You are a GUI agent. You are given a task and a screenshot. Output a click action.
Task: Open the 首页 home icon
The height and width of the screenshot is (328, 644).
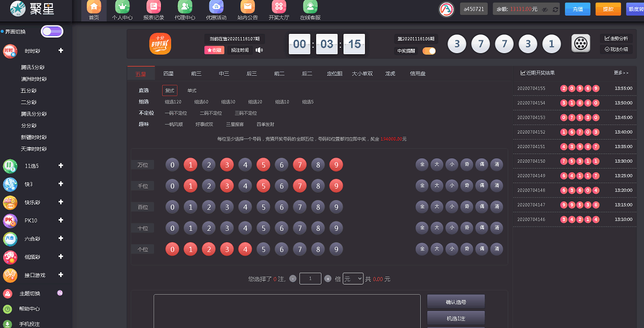pyautogui.click(x=94, y=8)
